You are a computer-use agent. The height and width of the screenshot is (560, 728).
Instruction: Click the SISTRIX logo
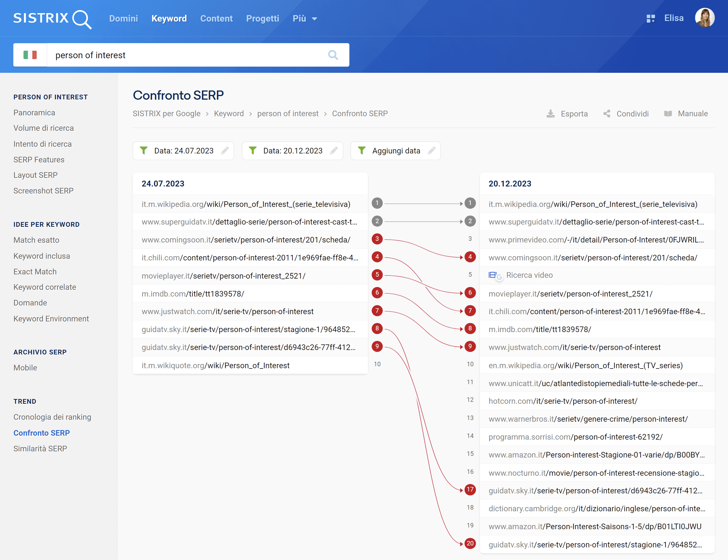coord(52,19)
